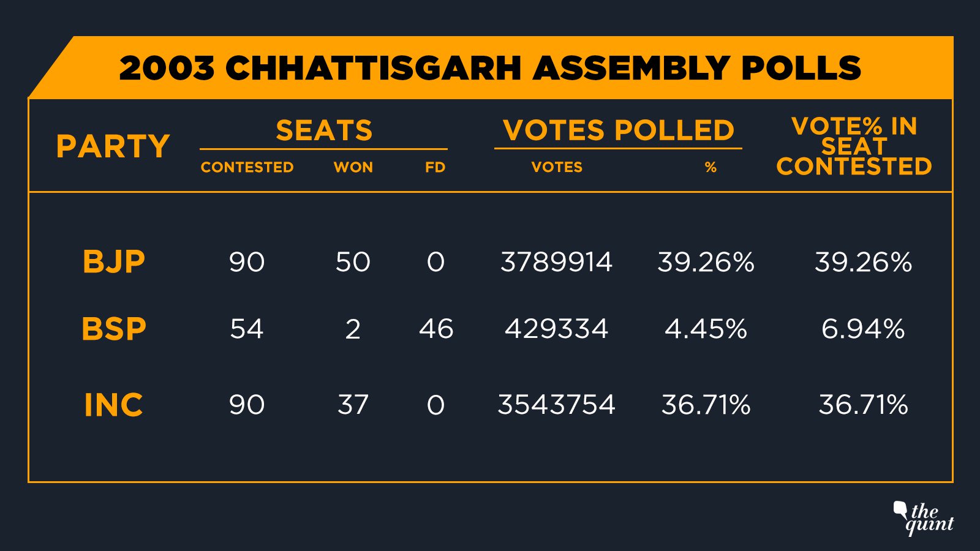This screenshot has height=551, width=980.
Task: Click BSP's 6.94% seat-contested vote share
Action: [862, 329]
